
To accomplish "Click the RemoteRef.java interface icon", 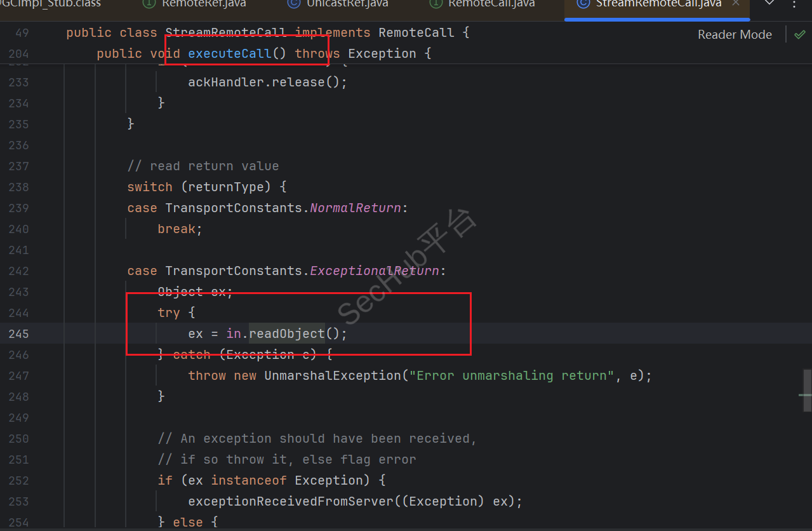I will coord(149,4).
